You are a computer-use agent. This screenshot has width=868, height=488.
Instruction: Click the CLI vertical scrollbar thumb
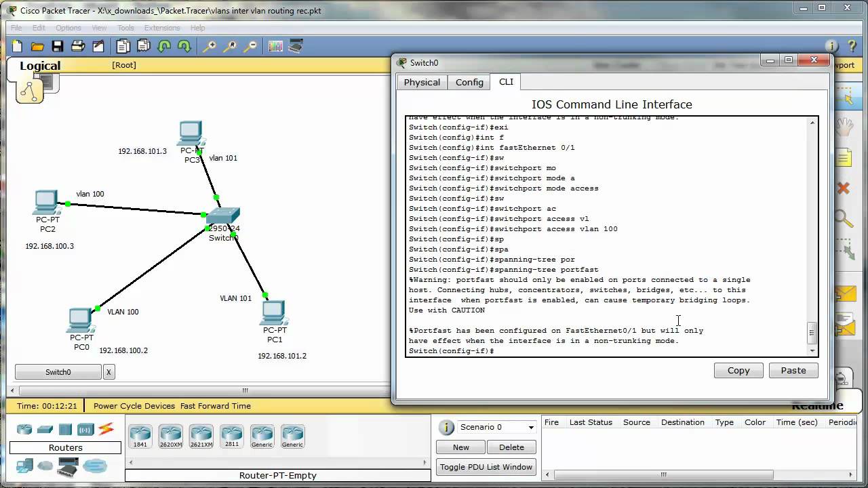812,333
